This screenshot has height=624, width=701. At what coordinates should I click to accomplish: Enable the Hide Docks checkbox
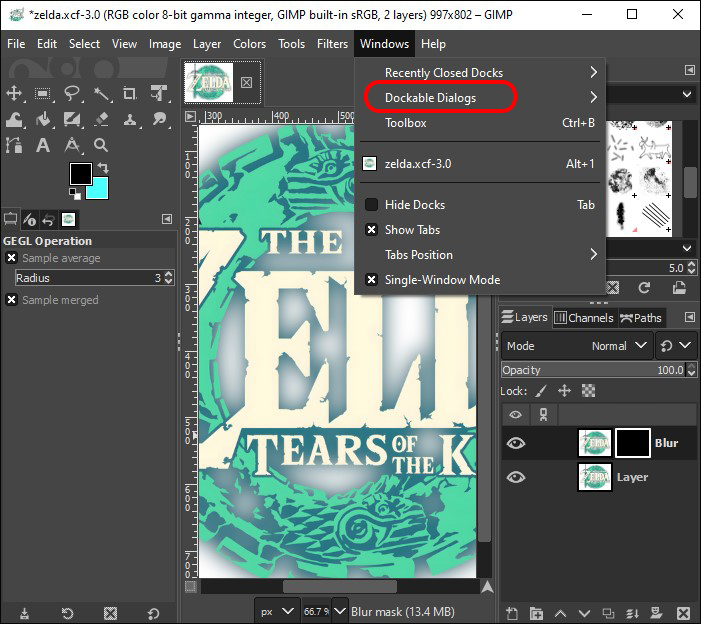(x=371, y=205)
